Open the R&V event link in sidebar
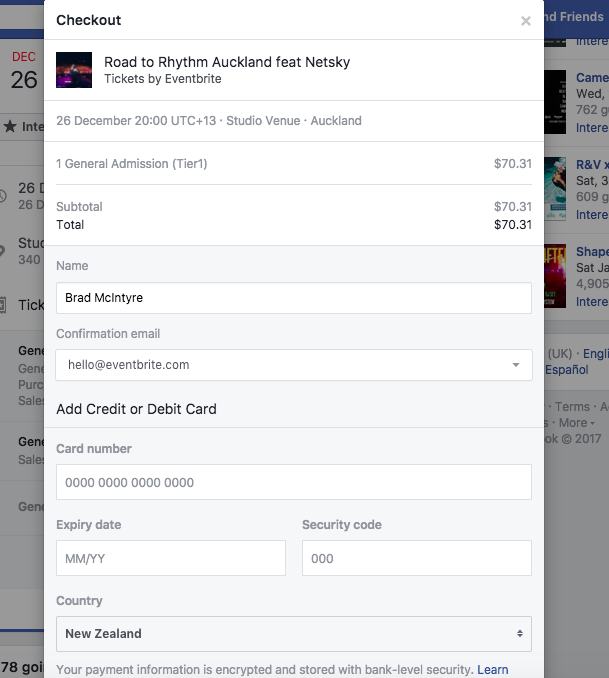609x678 pixels. point(592,164)
